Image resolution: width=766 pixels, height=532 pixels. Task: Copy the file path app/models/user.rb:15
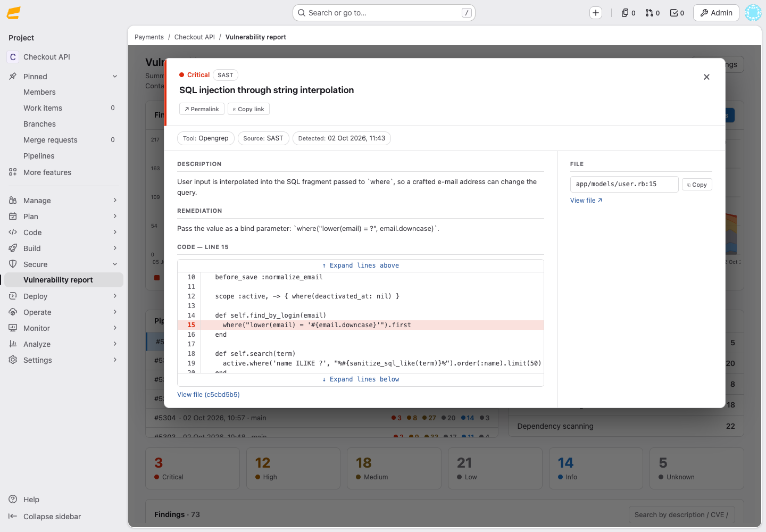(697, 185)
